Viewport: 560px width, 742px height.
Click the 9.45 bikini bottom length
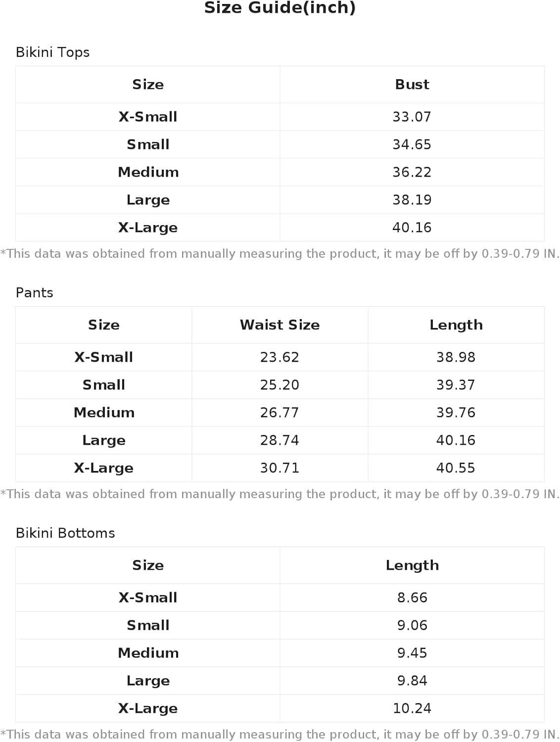tap(412, 653)
